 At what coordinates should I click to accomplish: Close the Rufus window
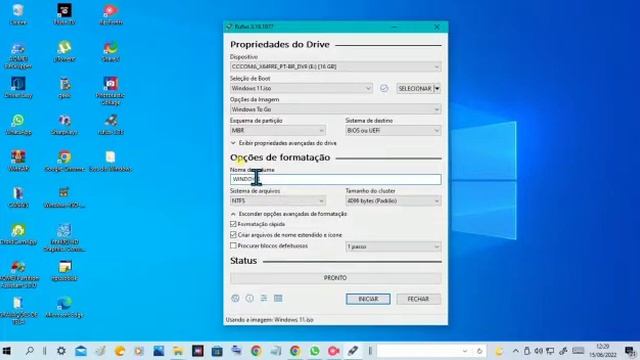coord(437,27)
